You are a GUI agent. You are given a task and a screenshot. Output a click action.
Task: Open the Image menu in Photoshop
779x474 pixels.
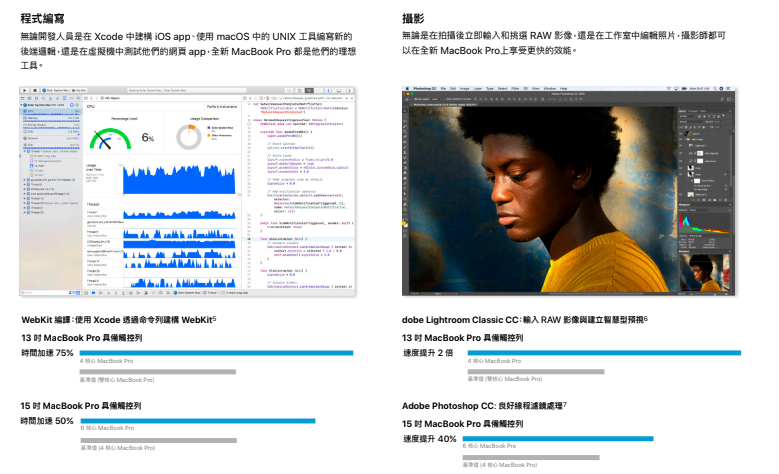point(465,88)
